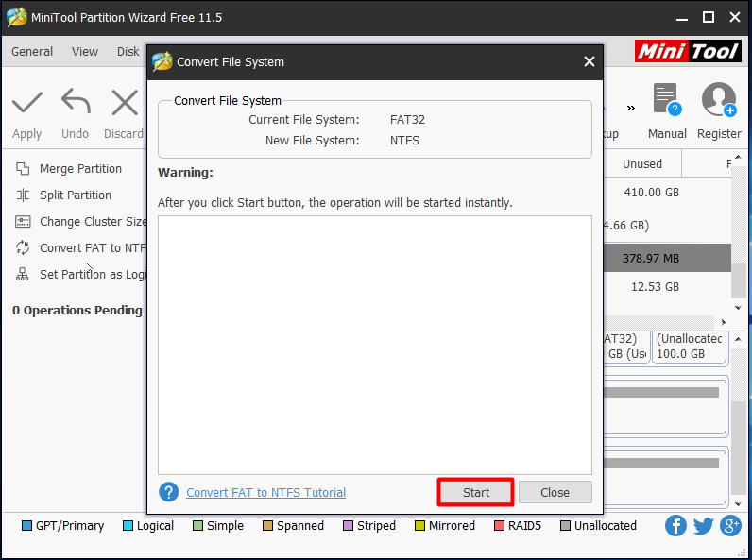Maximize the MiniTool Partition Wizard window
The height and width of the screenshot is (560, 752).
tap(709, 17)
